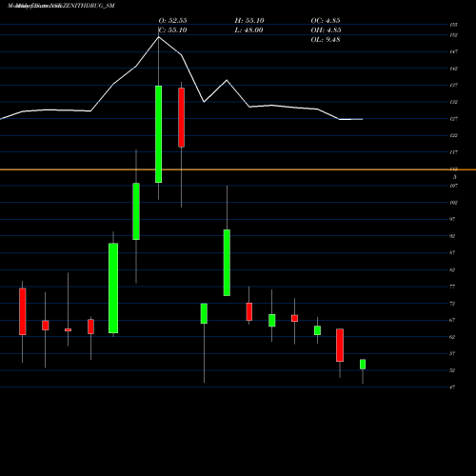Image resolution: width=476 pixels, height=476 pixels.
Task: Click the 147 price axis label
Action: pyautogui.click(x=453, y=51)
